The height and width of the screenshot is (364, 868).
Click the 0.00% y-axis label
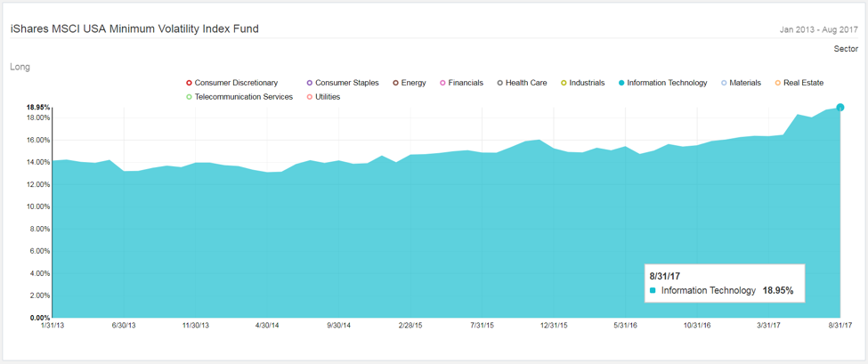40,318
